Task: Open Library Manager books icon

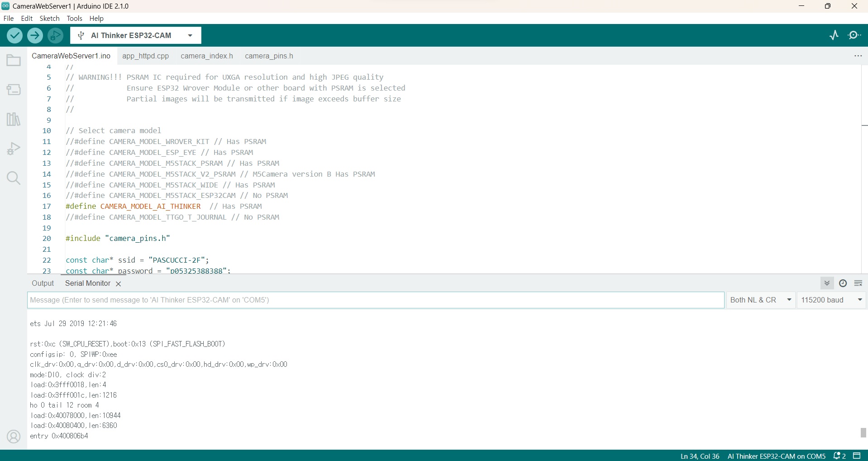Action: pos(14,120)
